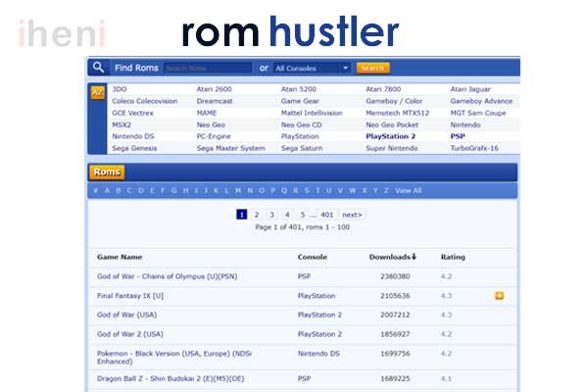Image resolution: width=588 pixels, height=392 pixels.
Task: Open Neo Geo CD roms
Action: (302, 124)
